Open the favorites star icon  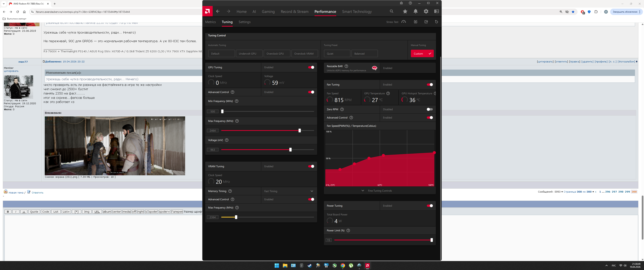(405, 11)
